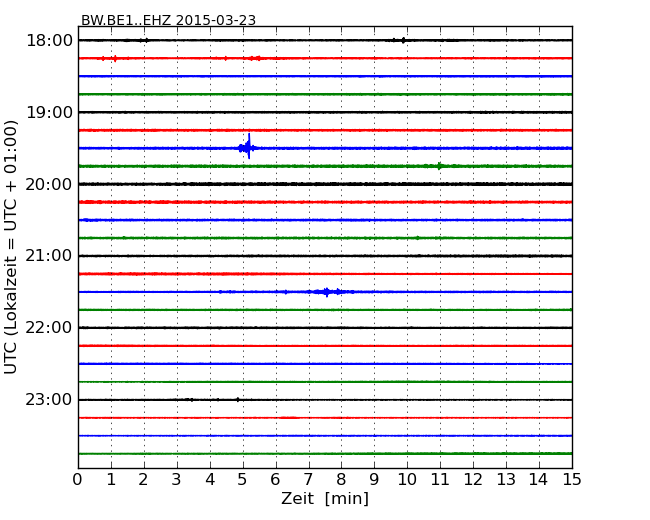Click the green event blip near minute 11
Viewport: 650px width, 520px height.
click(439, 166)
